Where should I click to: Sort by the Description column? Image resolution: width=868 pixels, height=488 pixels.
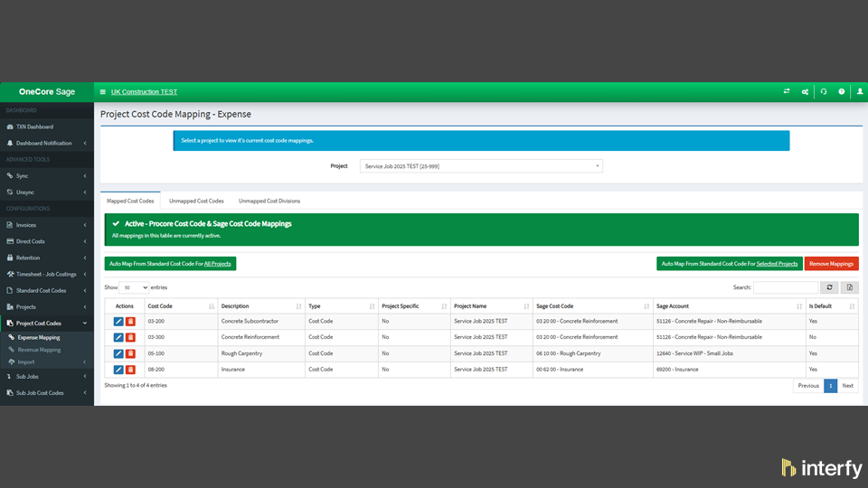(260, 306)
